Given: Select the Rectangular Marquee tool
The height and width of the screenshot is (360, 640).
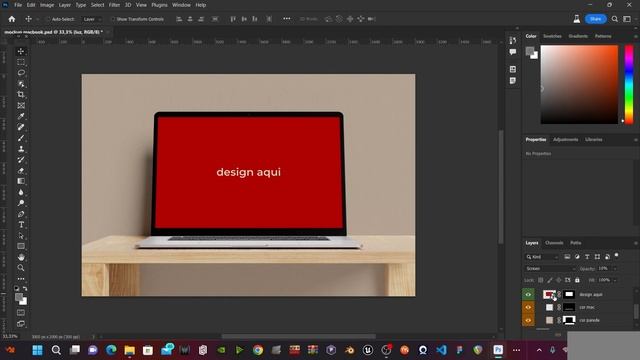Looking at the screenshot, I should 21,62.
